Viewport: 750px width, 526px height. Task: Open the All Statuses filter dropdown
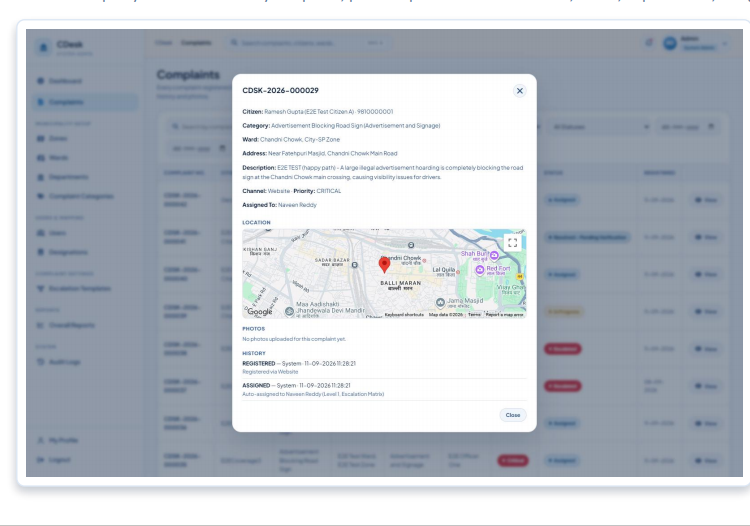pos(601,127)
